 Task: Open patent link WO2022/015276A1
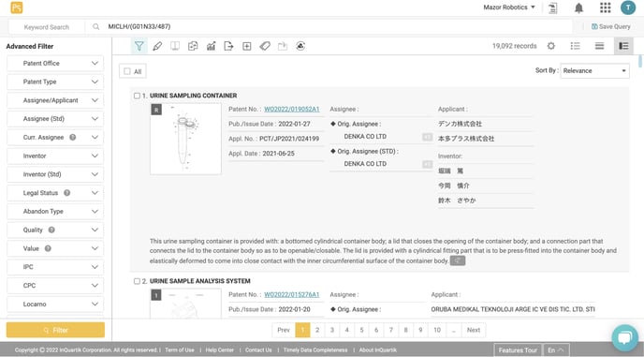(292, 295)
